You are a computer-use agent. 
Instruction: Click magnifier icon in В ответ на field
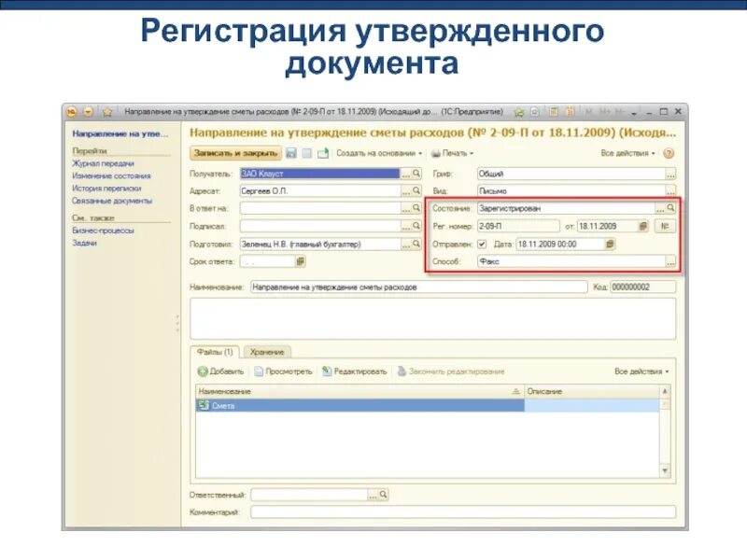click(416, 208)
